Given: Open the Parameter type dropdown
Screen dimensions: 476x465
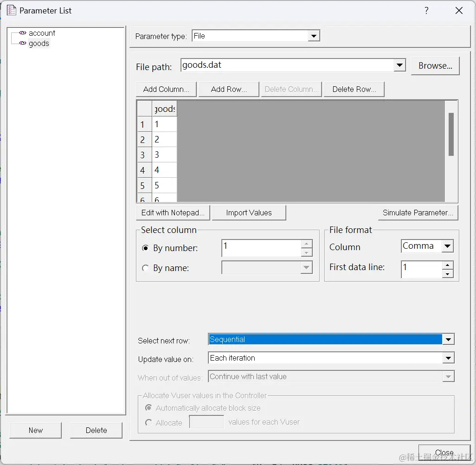Looking at the screenshot, I should pyautogui.click(x=314, y=36).
